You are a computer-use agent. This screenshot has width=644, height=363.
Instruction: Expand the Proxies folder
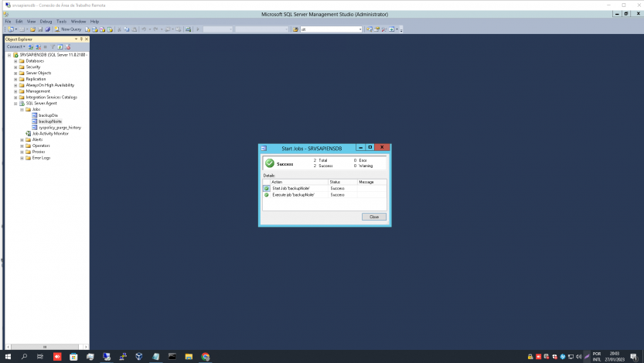[22, 152]
